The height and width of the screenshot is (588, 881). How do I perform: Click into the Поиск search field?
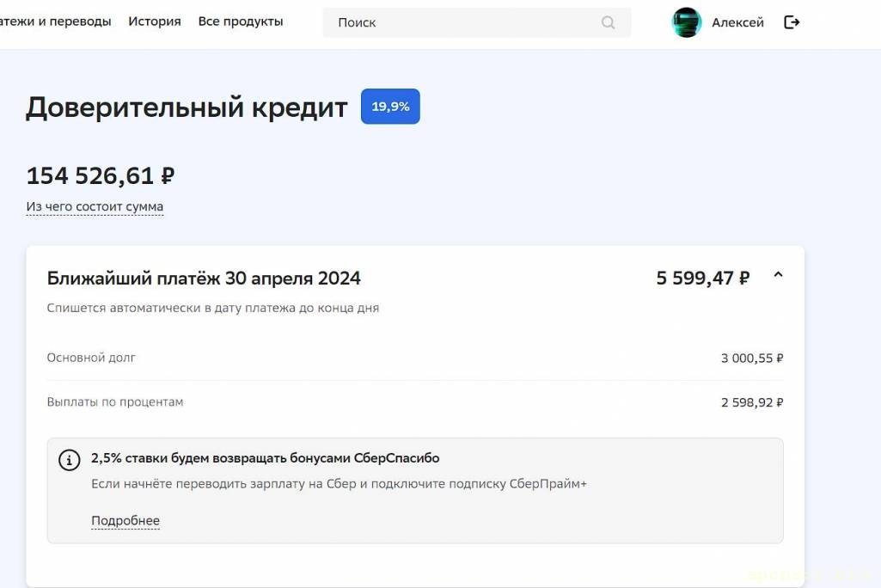(x=464, y=22)
